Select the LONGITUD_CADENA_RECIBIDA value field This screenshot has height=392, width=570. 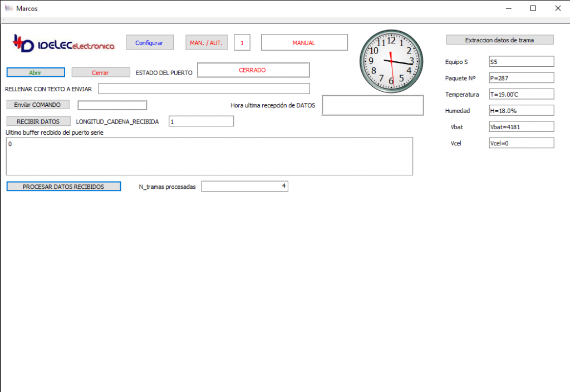(x=200, y=121)
